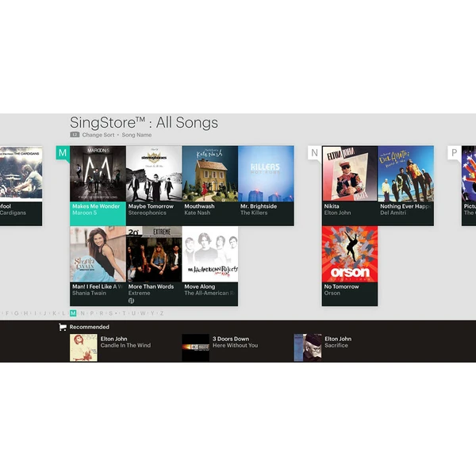Click 'Orson' artist label
The height and width of the screenshot is (476, 476).
(332, 294)
